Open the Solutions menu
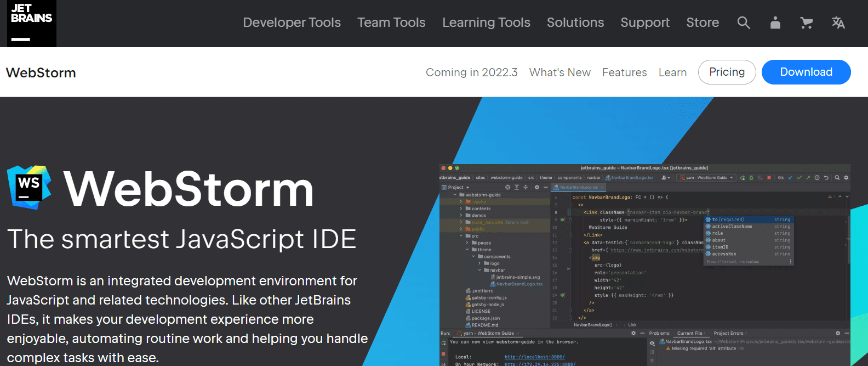 point(575,22)
